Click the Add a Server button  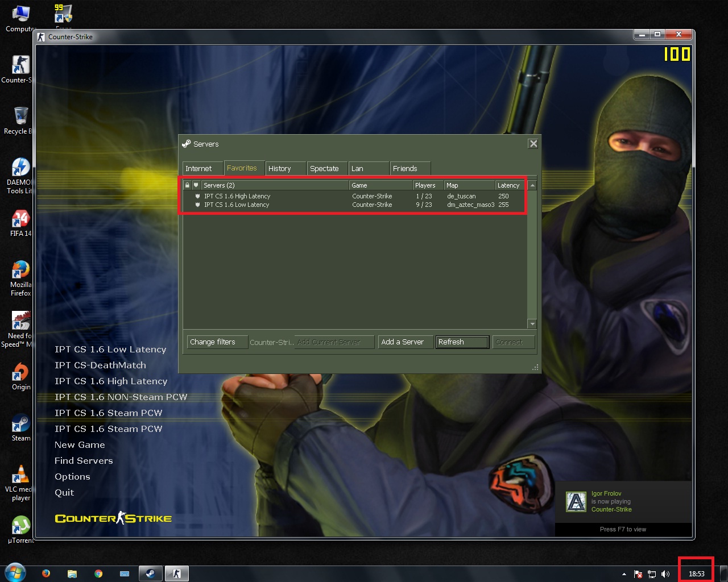click(406, 342)
